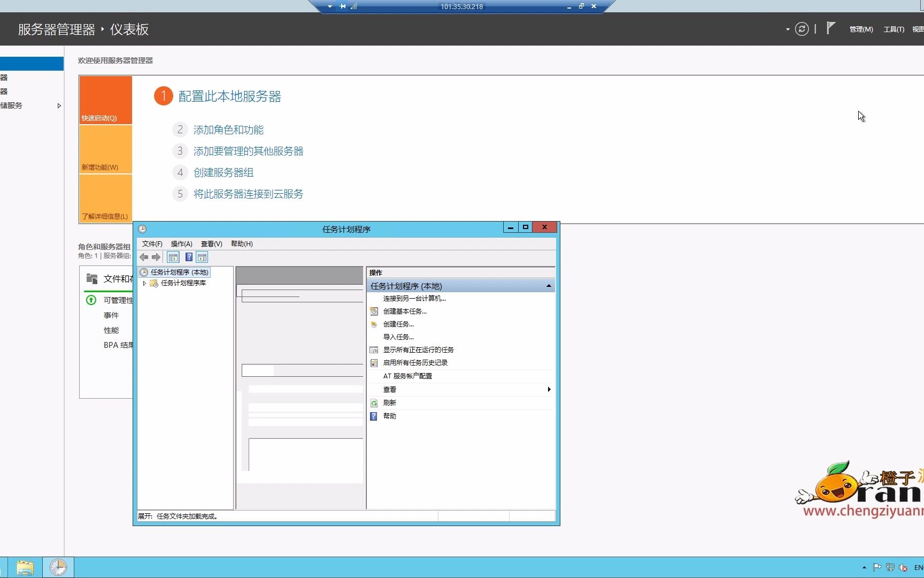This screenshot has width=924, height=578.
Task: Expand the 查看 submenu arrow
Action: [x=549, y=390]
